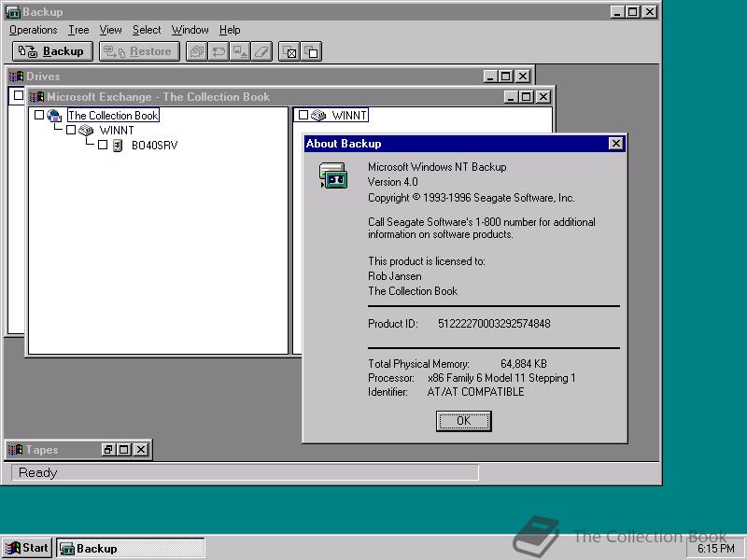Click the Eject tape toolbar icon
Viewport: 747px width, 560px height.
[240, 51]
